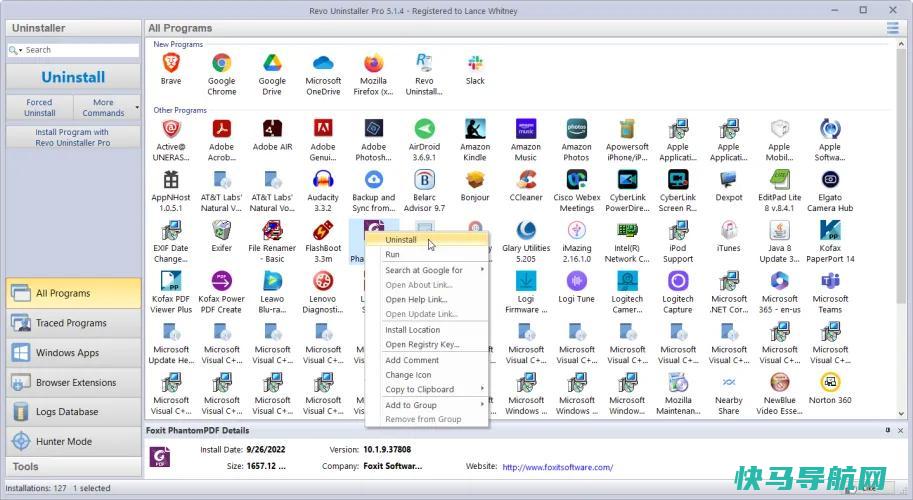The height and width of the screenshot is (500, 913).
Task: Choose Change Icon in context menu
Action: [x=427, y=374]
